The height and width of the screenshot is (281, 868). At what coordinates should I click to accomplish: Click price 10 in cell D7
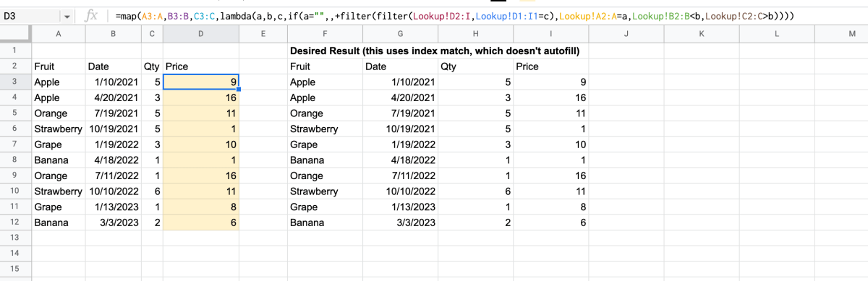(200, 144)
